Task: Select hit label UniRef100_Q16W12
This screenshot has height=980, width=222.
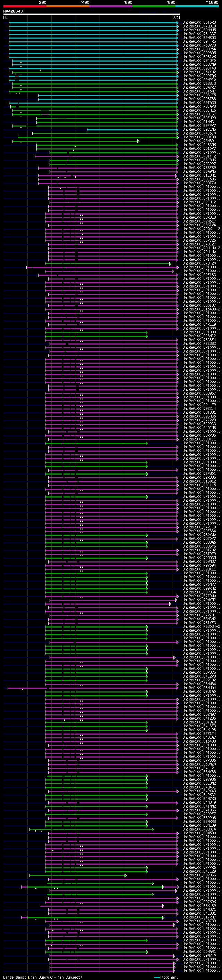Action: click(199, 481)
